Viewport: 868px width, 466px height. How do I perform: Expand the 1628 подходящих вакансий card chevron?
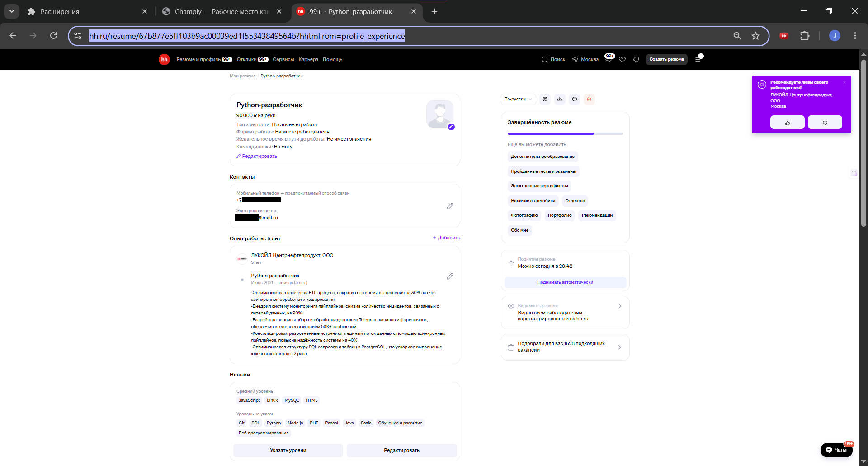point(619,347)
